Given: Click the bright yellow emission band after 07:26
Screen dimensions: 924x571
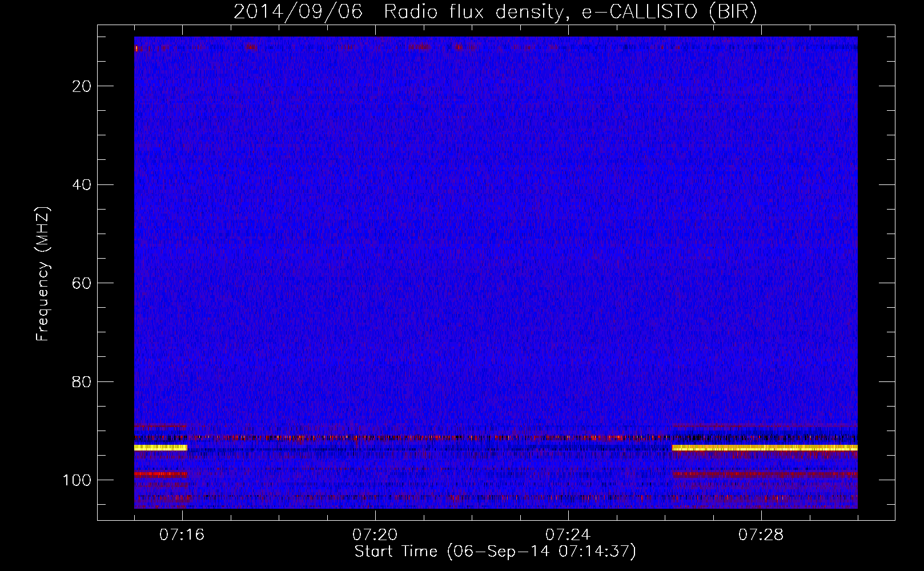Looking at the screenshot, I should [x=765, y=448].
